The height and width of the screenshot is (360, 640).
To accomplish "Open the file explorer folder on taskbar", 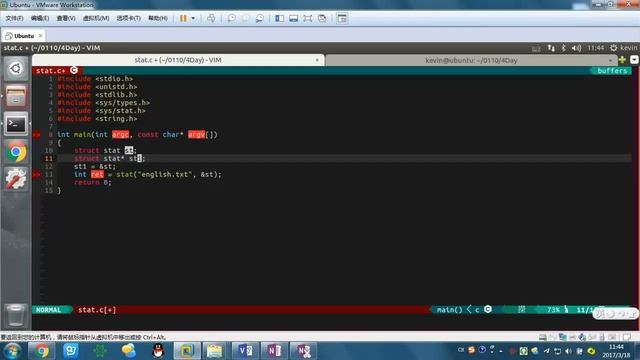I will (x=214, y=351).
